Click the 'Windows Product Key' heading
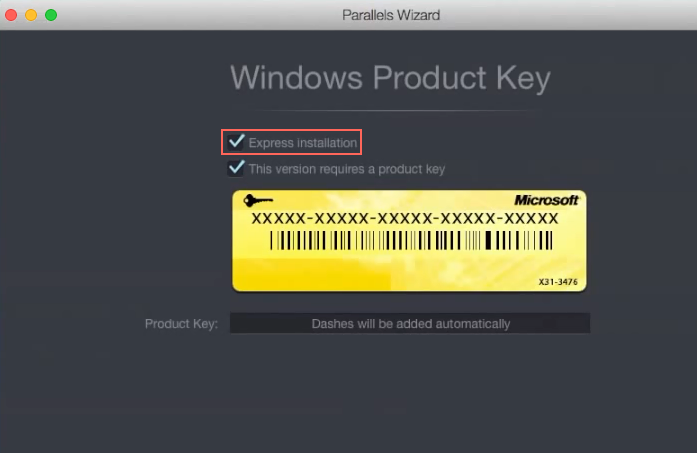This screenshot has width=697, height=453. tap(390, 77)
